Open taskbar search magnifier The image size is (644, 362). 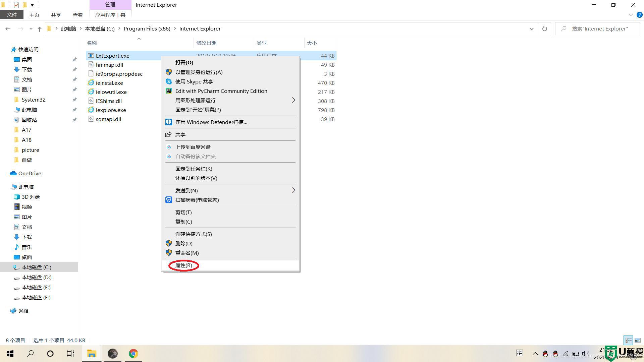pyautogui.click(x=30, y=354)
